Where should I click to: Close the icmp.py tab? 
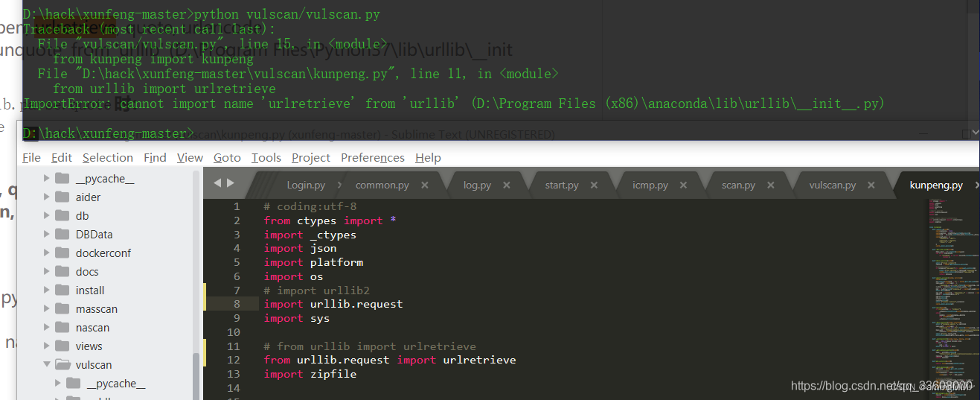click(684, 185)
